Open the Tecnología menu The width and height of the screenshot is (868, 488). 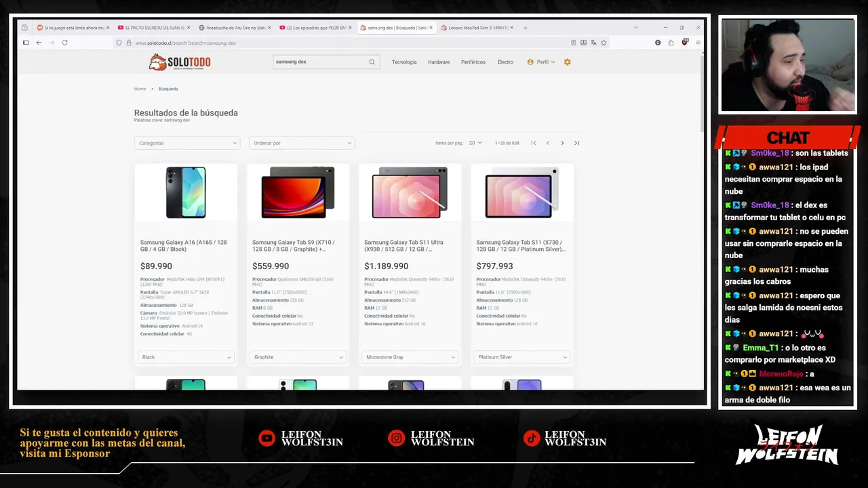point(404,62)
